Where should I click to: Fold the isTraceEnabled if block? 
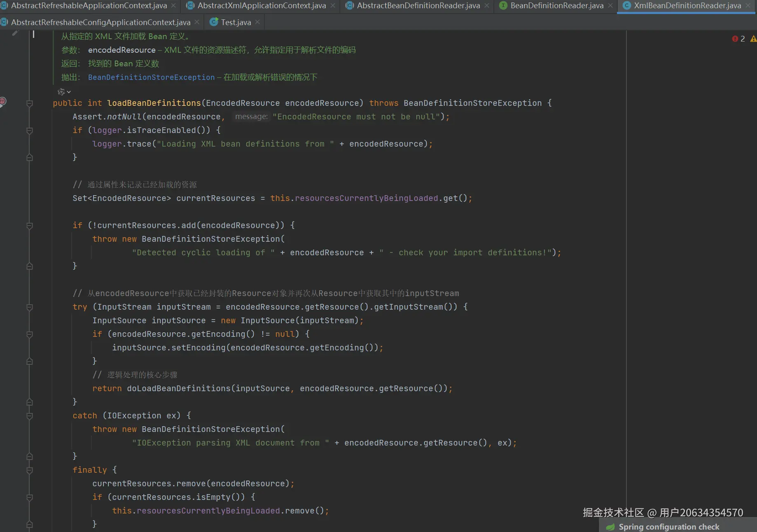pyautogui.click(x=30, y=131)
